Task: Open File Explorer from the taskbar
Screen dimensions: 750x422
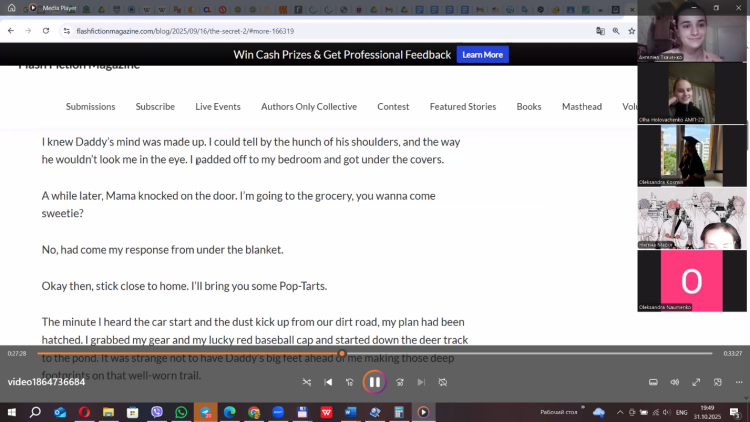Action: pos(109,412)
